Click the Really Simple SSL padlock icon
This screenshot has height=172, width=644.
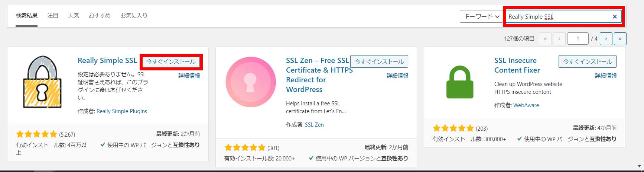click(x=42, y=82)
